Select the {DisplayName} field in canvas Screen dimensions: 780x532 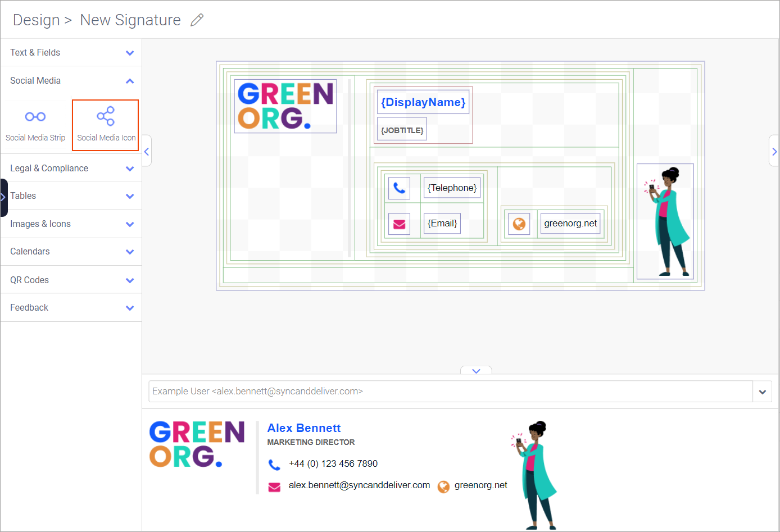tap(423, 102)
